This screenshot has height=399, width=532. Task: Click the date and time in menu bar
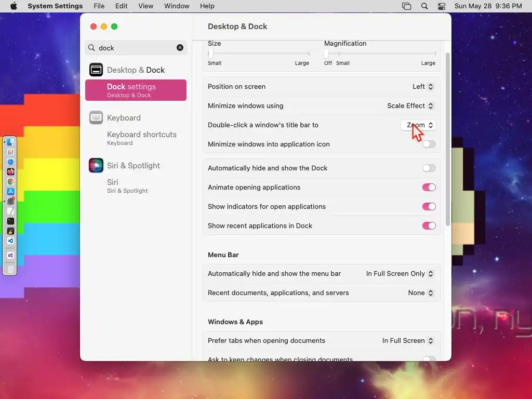(x=488, y=6)
